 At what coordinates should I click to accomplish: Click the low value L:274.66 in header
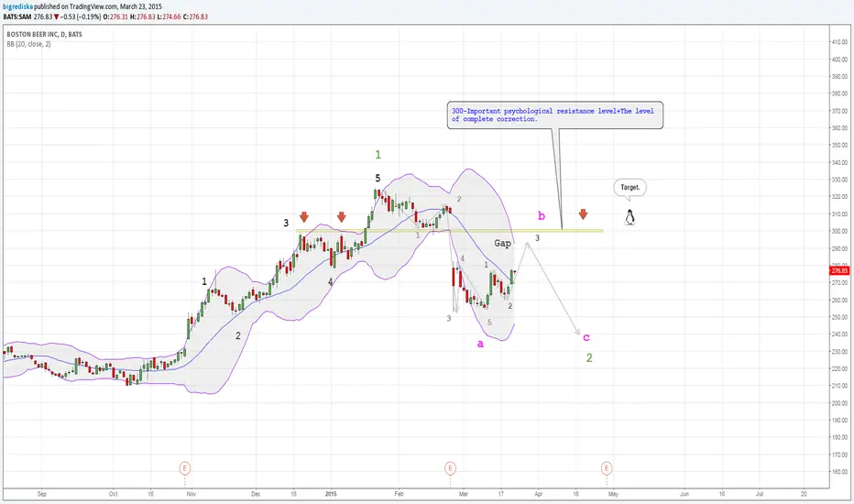pyautogui.click(x=168, y=16)
